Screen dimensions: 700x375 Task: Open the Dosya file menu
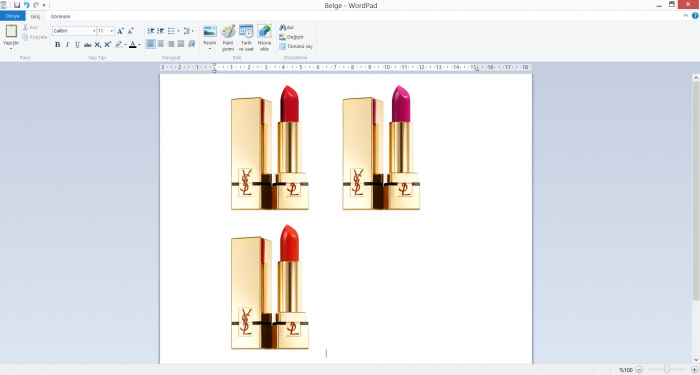12,16
